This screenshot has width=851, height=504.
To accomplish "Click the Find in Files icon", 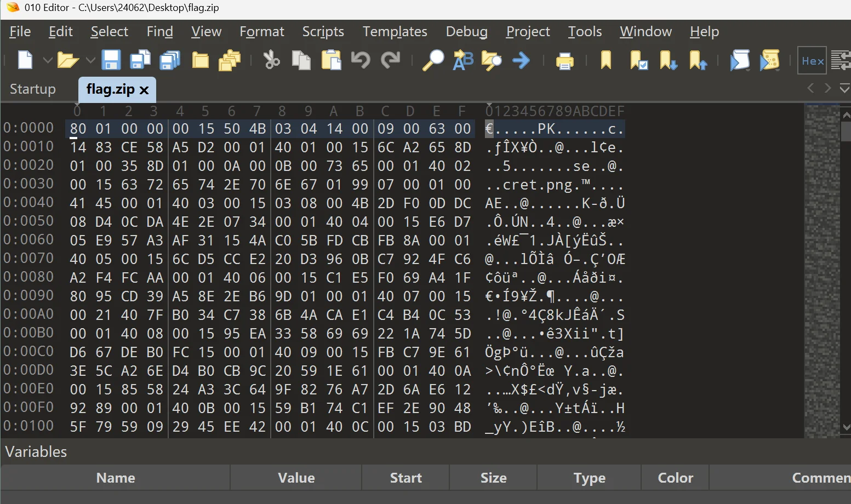I will coord(492,60).
